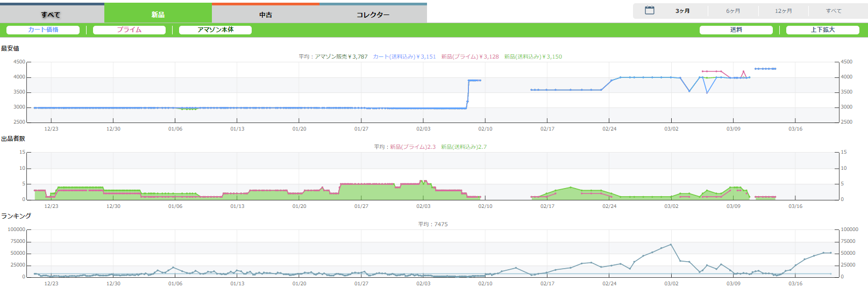The width and height of the screenshot is (868, 288).
Task: Open the 中古 tab
Action: [265, 15]
